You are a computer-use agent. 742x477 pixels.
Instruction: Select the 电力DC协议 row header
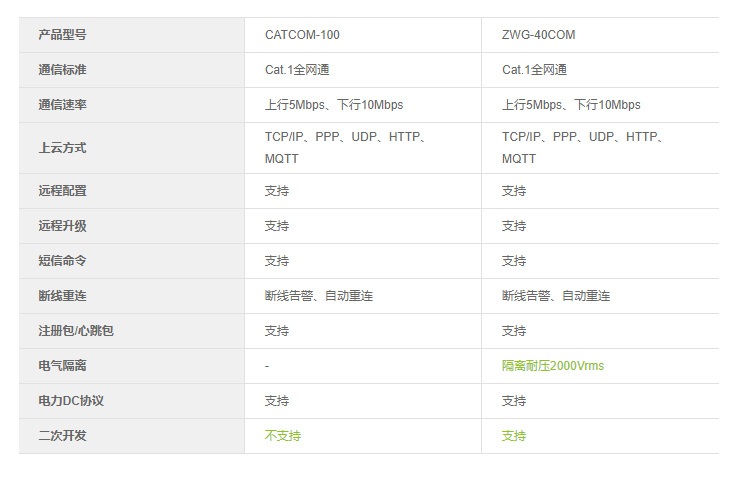coord(71,401)
